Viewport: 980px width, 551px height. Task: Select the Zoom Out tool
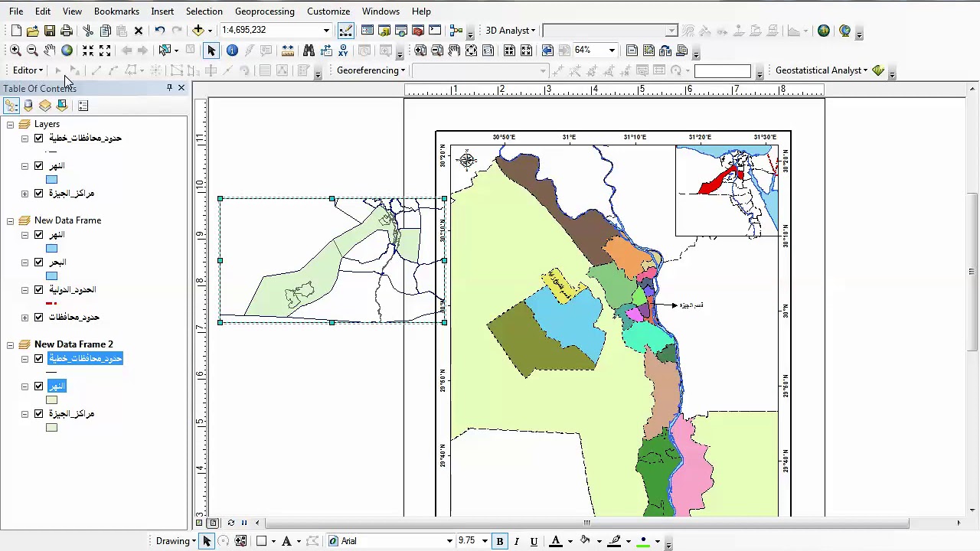[x=32, y=51]
